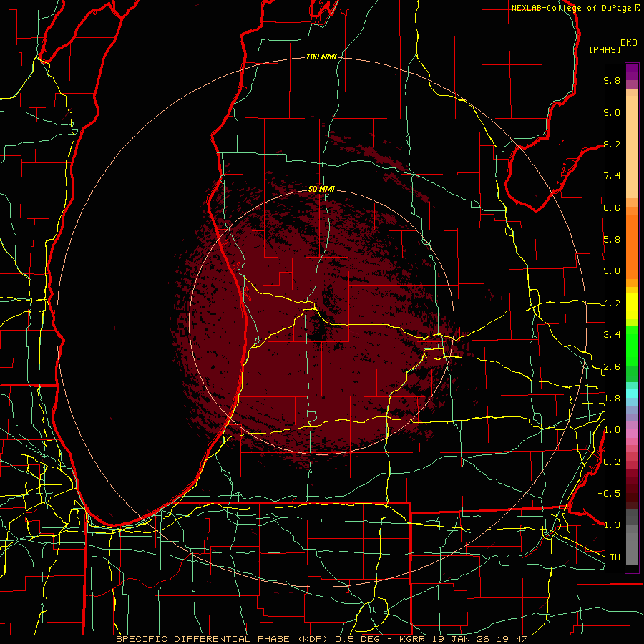Click the 2.6 color scale value
Image resolution: width=644 pixels, height=644 pixels.
click(x=612, y=367)
